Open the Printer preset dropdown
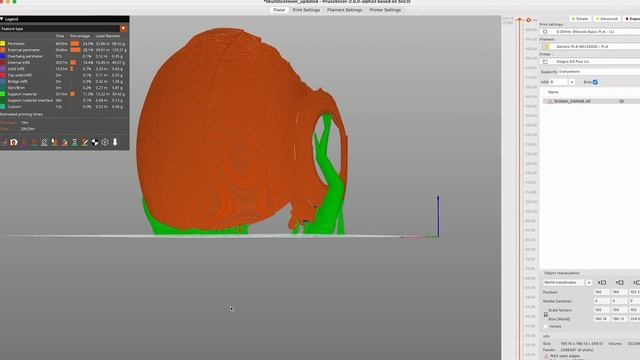This screenshot has height=360, width=640. pyautogui.click(x=590, y=61)
